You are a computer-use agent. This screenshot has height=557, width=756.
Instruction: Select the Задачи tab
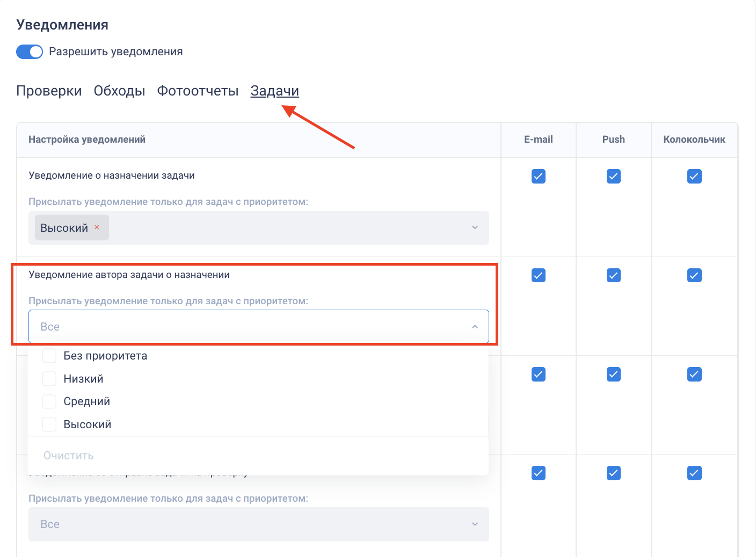pyautogui.click(x=274, y=91)
